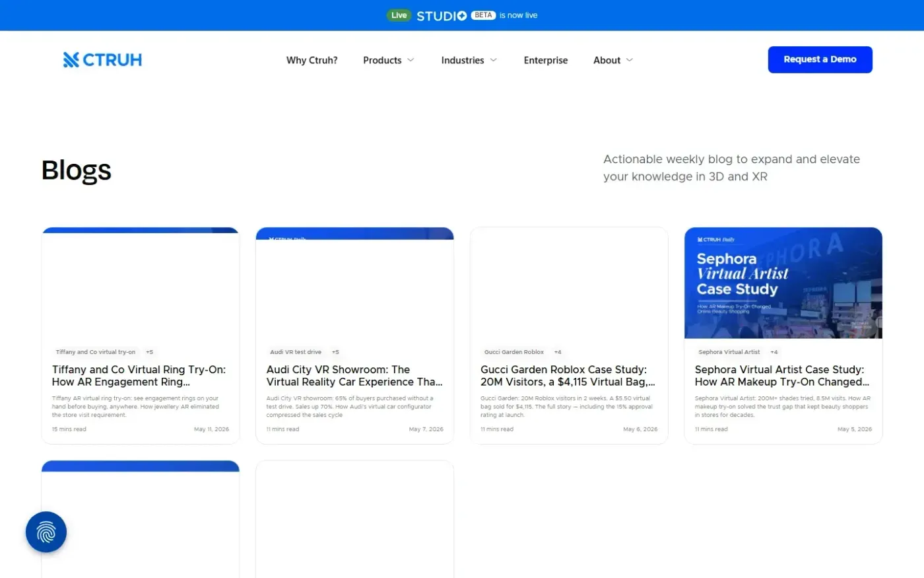Select the 'Audi VR test drive' tag
Viewport: 924px width, 578px height.
[x=296, y=352]
